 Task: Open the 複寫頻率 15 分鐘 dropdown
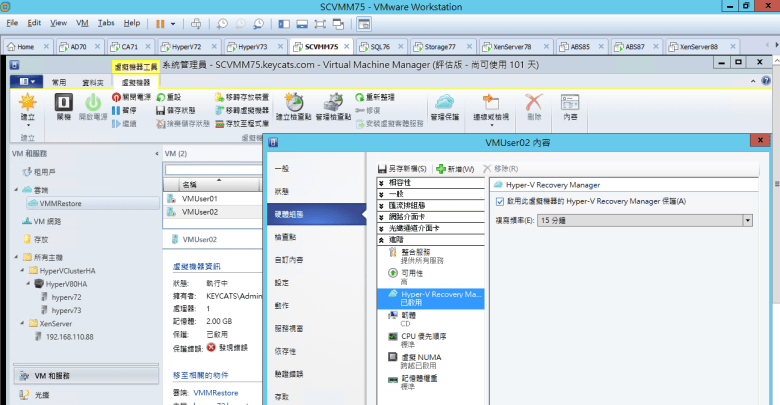[748, 219]
